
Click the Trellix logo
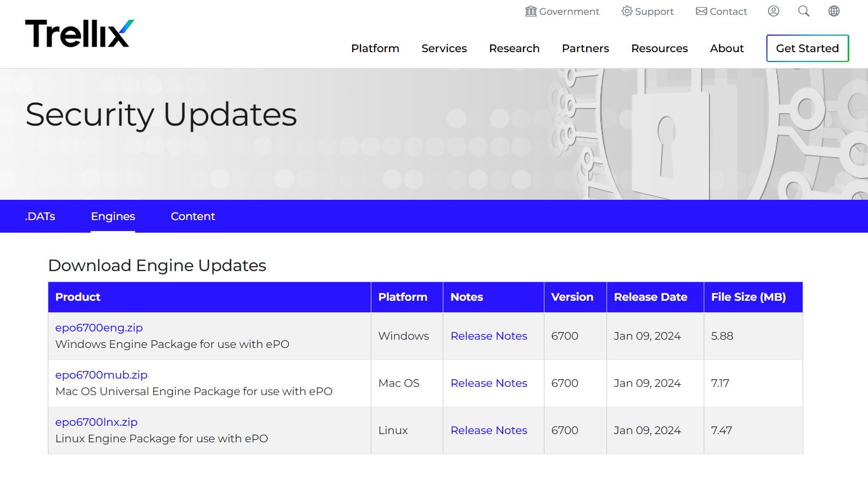click(79, 33)
